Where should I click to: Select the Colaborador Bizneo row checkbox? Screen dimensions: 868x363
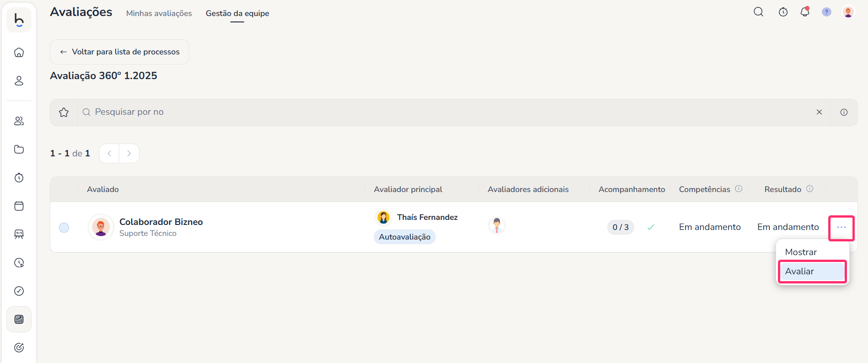pos(64,228)
